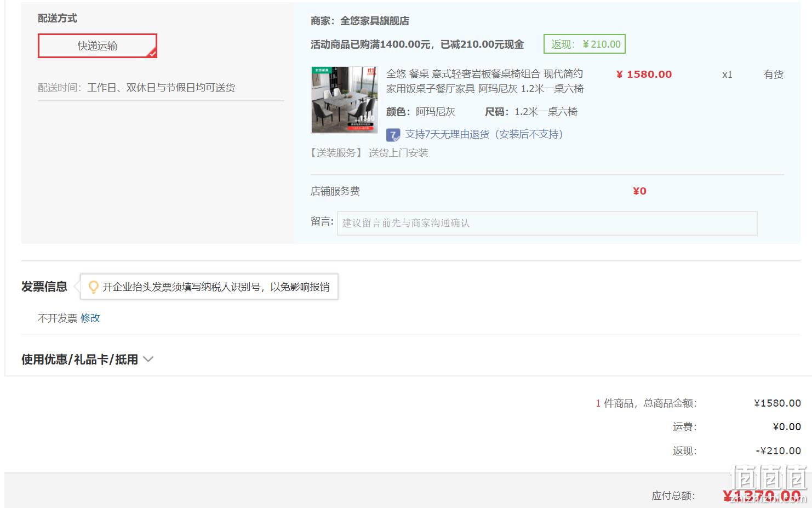Click the 颜色：阿玛尼灰 attribute text
Screen dimensions: 812x508
(x=421, y=112)
